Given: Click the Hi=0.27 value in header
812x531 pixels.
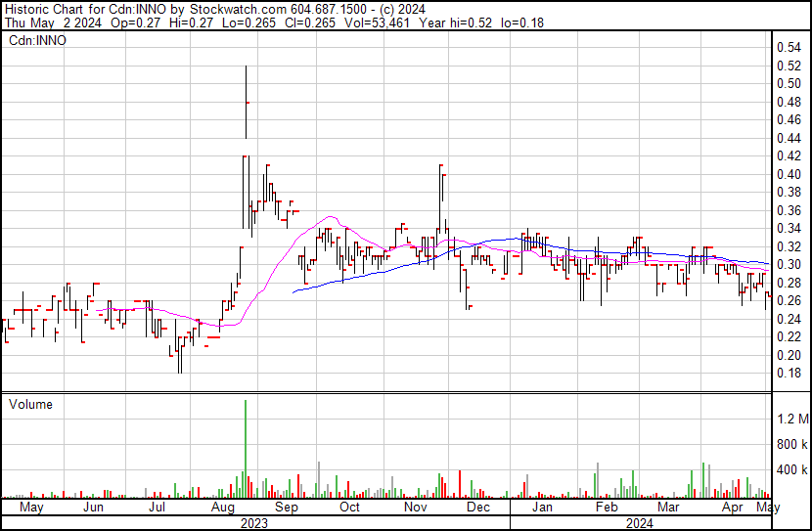Looking at the screenshot, I should [191, 22].
